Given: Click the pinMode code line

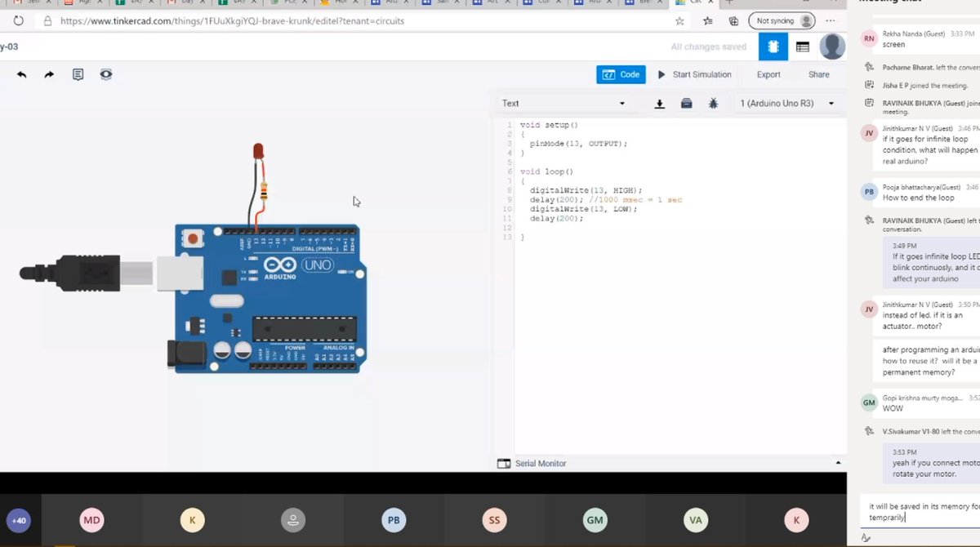Looking at the screenshot, I should [x=578, y=143].
